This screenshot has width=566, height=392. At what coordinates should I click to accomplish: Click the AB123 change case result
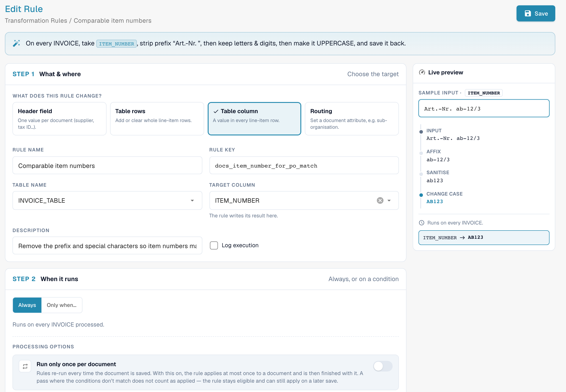(435, 202)
